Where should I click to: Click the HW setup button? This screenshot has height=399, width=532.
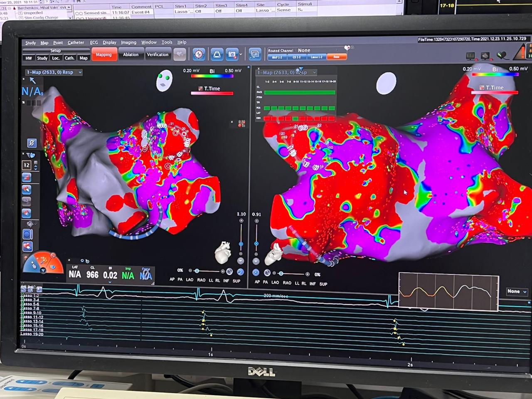click(29, 58)
